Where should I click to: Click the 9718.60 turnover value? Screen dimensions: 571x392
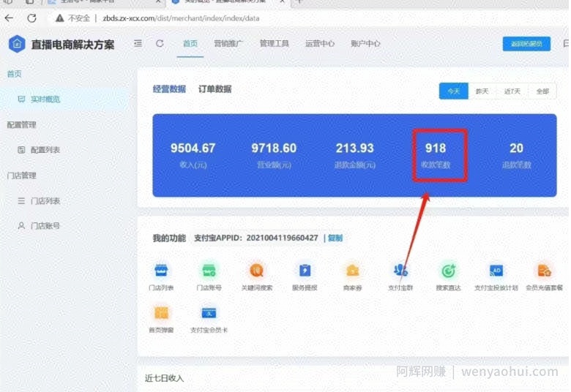[x=274, y=148]
